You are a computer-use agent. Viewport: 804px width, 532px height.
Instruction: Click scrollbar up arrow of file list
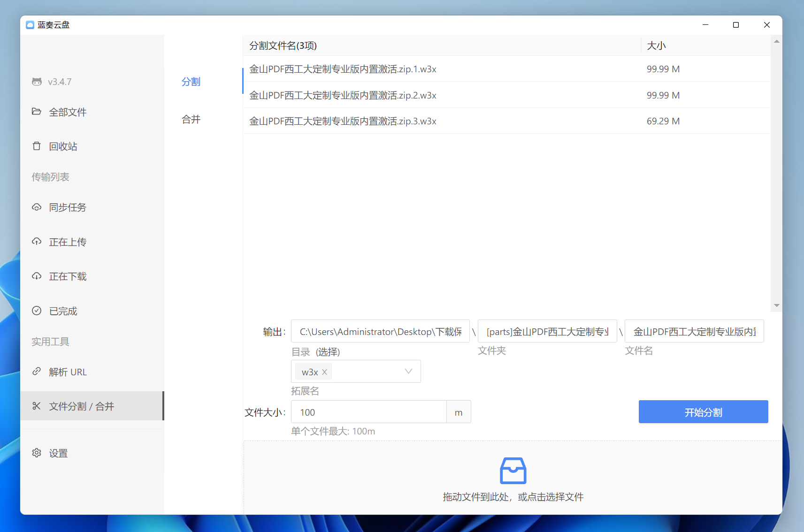(x=776, y=41)
